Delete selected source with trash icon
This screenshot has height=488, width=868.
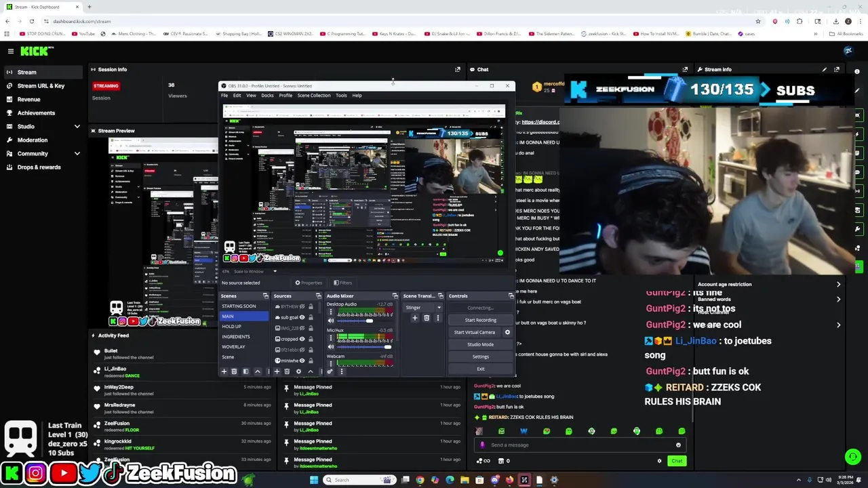287,371
